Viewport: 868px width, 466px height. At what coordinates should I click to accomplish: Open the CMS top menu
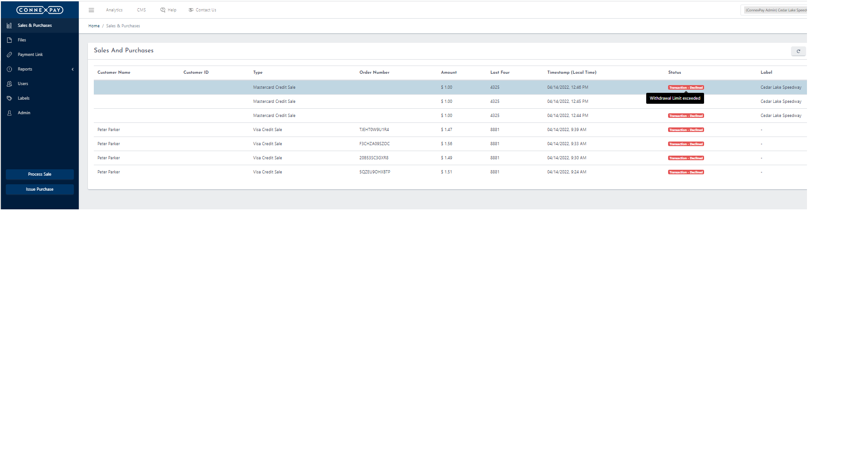pyautogui.click(x=142, y=10)
